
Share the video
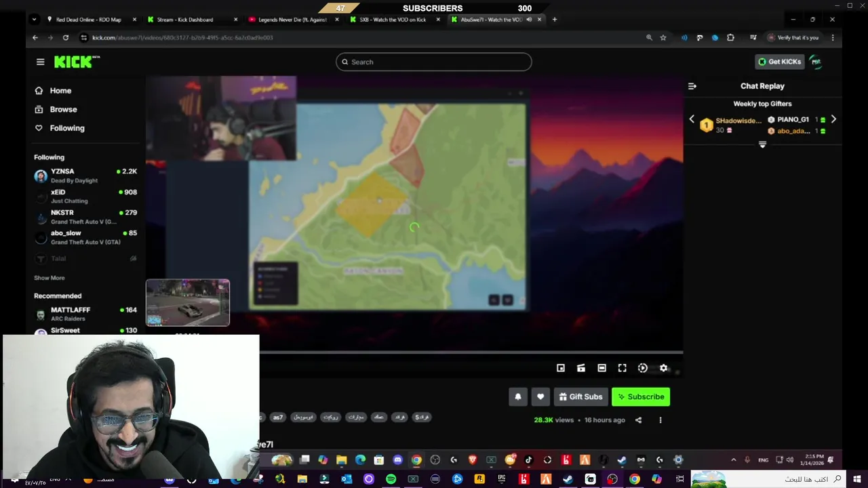[638, 420]
